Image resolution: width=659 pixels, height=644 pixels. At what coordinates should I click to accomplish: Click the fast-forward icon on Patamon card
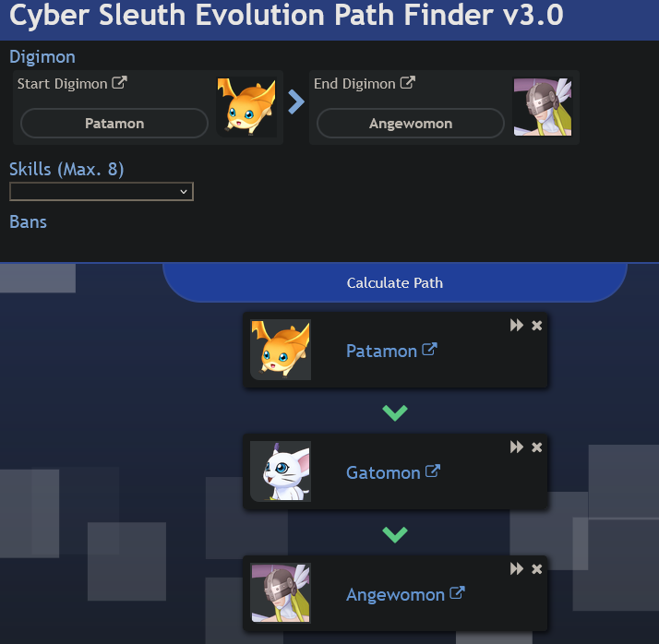click(517, 325)
